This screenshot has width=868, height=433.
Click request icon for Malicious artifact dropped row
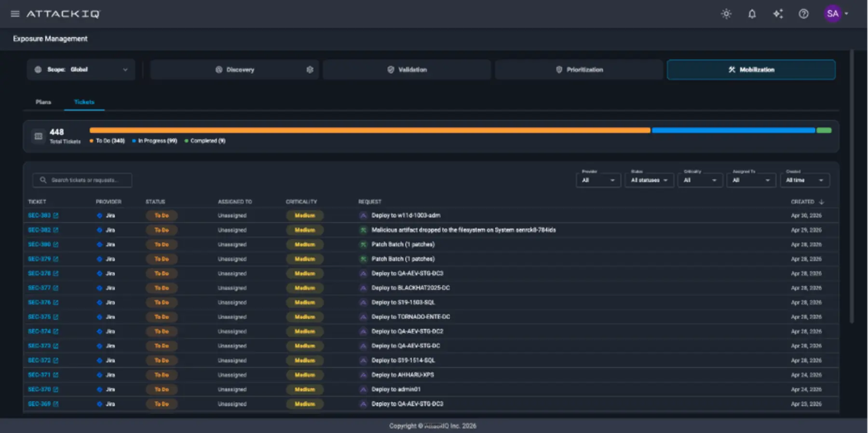364,230
